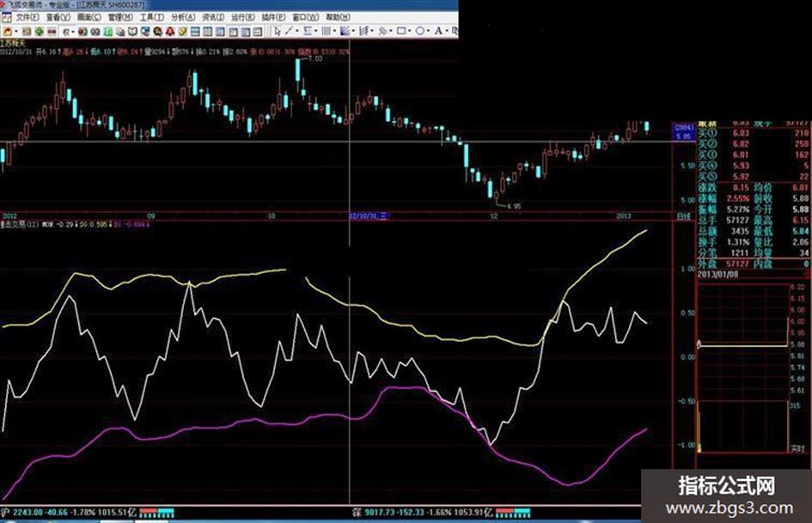Open dropdown arrow beside vertical lines tool
Screen dimensions: 812x523
(334, 32)
